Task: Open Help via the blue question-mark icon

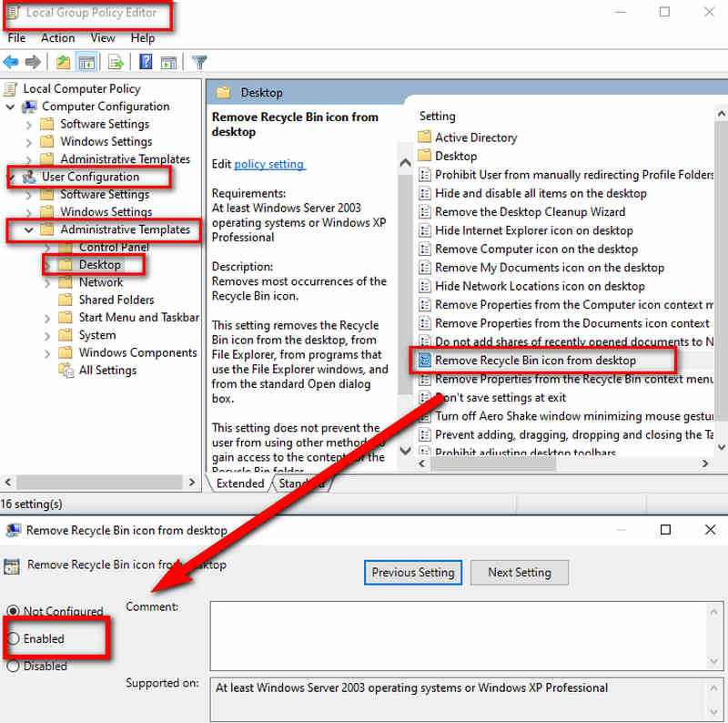Action: click(x=146, y=63)
